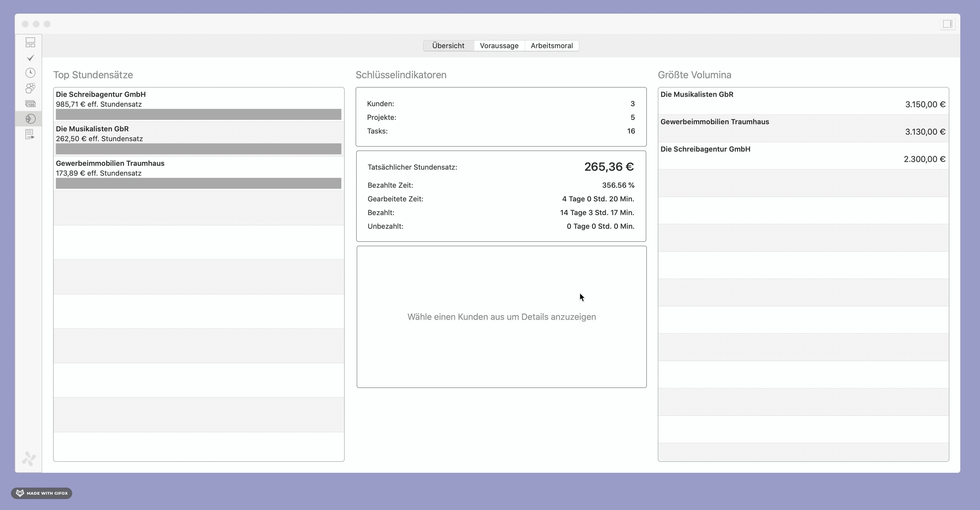Click the Projekte: label
This screenshot has width=980, height=510.
point(382,118)
